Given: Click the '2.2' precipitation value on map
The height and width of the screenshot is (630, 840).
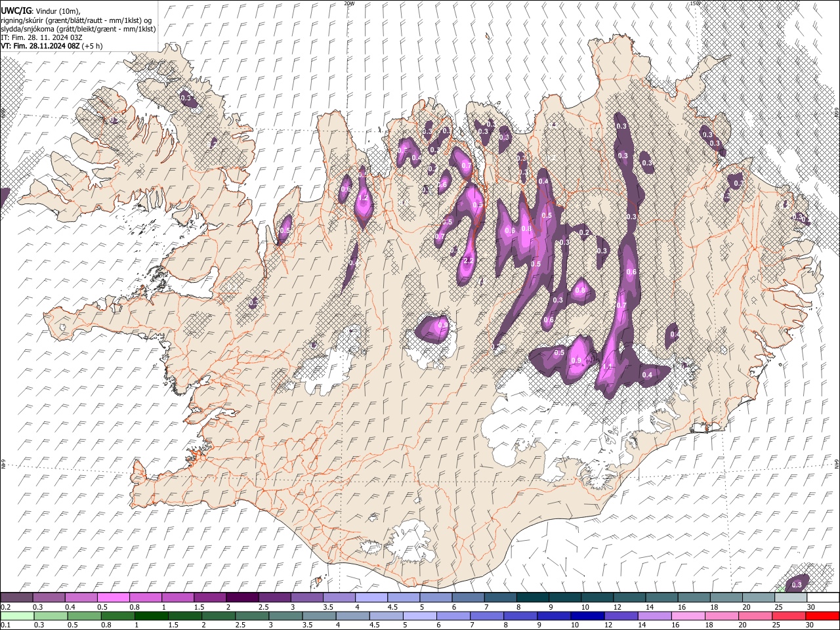Looking at the screenshot, I should click(468, 261).
